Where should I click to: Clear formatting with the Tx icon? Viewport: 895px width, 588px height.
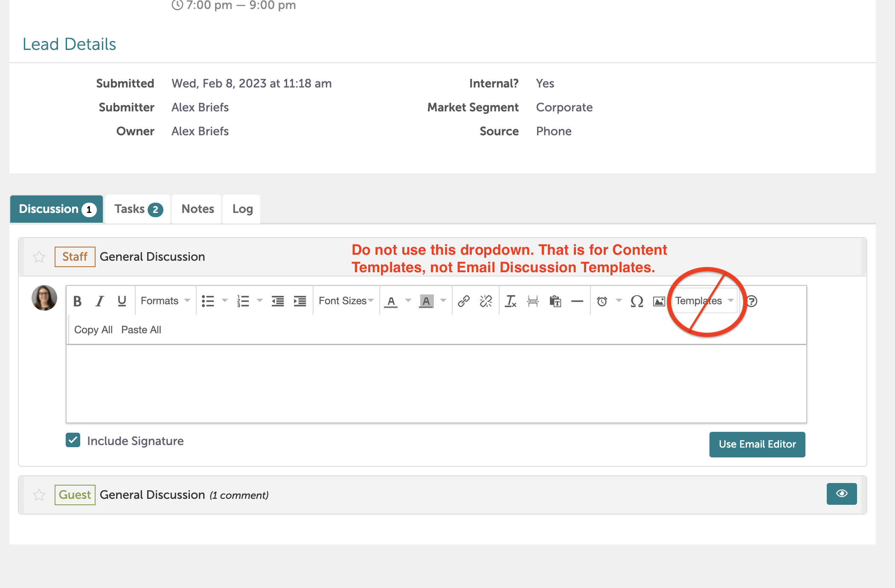click(511, 301)
